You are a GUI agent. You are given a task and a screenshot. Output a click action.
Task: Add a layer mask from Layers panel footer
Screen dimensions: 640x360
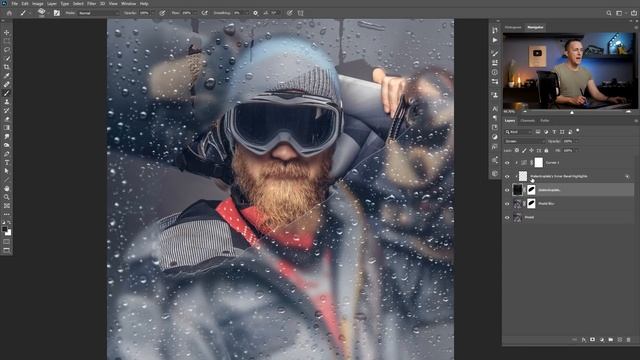(592, 340)
